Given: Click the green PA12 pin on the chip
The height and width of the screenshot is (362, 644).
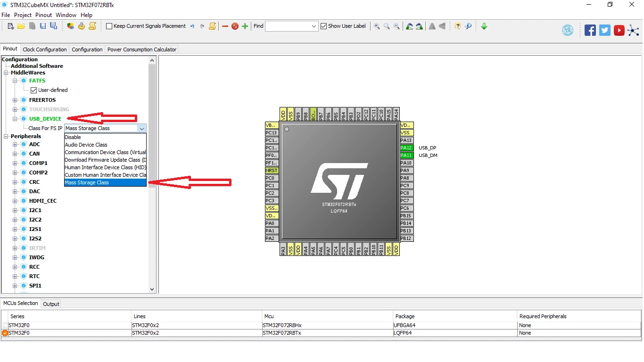Looking at the screenshot, I should coord(406,148).
